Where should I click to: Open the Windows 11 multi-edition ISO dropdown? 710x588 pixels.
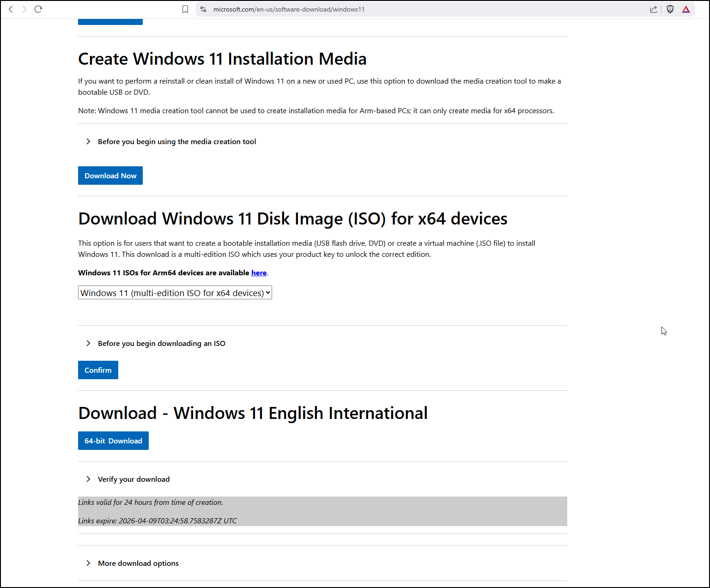(175, 293)
